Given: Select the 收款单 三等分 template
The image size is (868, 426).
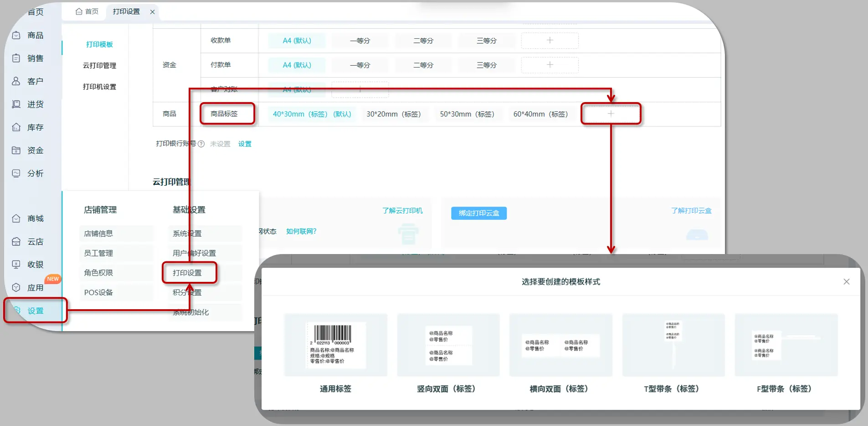Looking at the screenshot, I should coord(487,41).
